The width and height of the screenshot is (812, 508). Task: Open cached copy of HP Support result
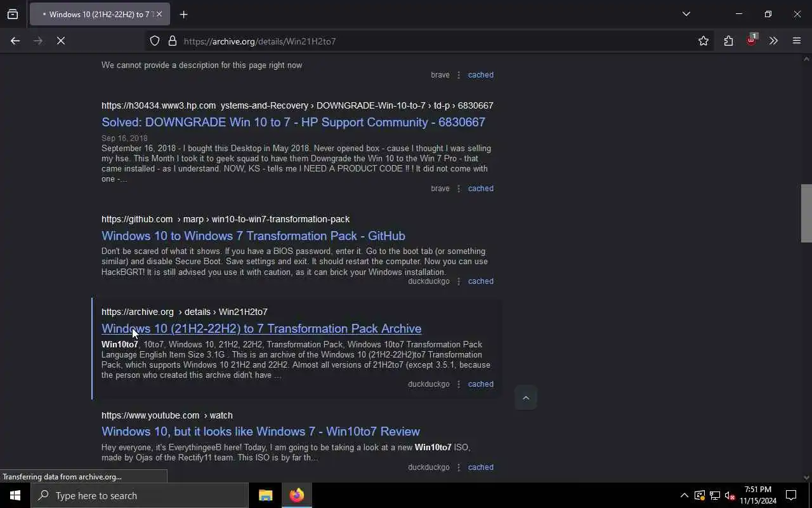pos(480,189)
